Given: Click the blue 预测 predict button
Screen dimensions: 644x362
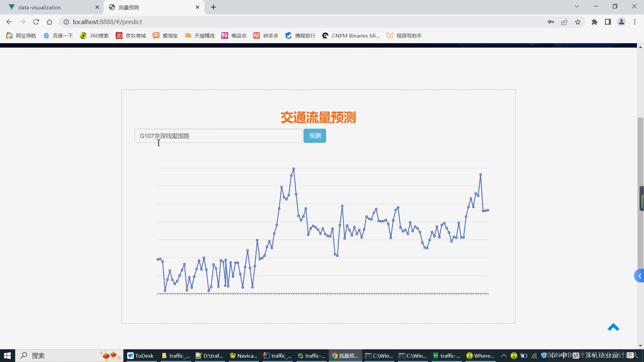Looking at the screenshot, I should (x=314, y=136).
